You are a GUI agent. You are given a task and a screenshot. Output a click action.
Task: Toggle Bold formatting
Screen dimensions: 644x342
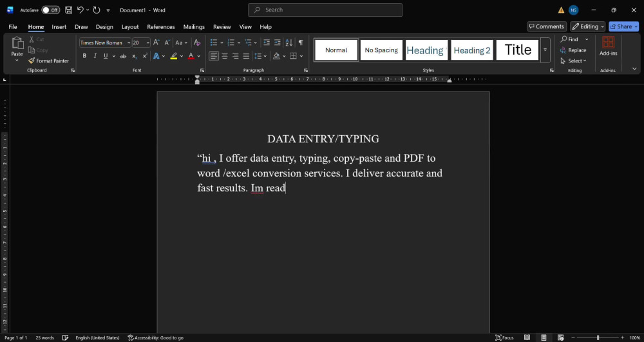(84, 56)
